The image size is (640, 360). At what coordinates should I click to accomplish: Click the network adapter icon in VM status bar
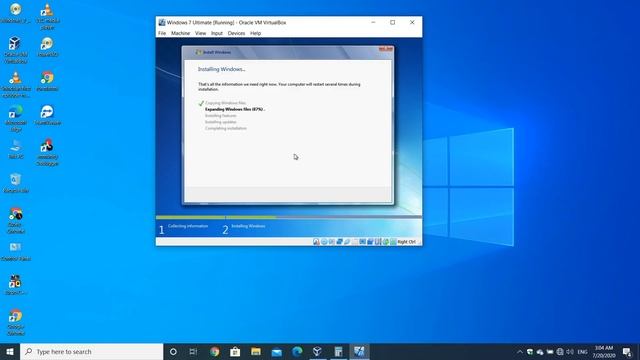(x=340, y=242)
